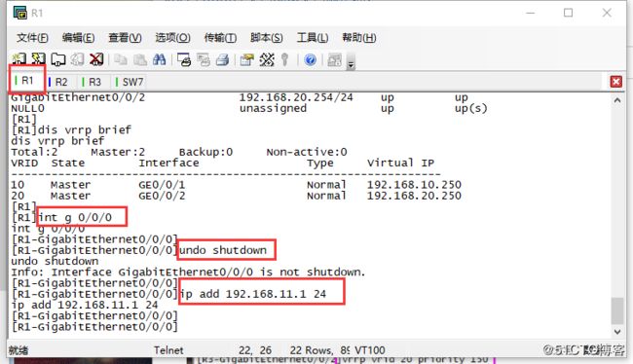
Task: Minimize the R1 window
Action: 531,13
